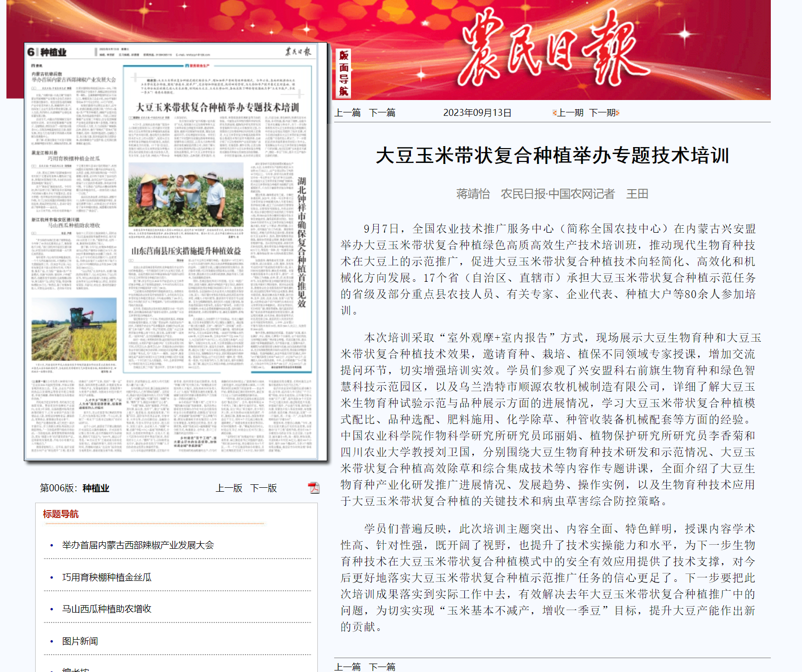Open article 举办首届内蒙古西部辣椒产业发展大会
This screenshot has height=672, width=802.
pos(138,545)
